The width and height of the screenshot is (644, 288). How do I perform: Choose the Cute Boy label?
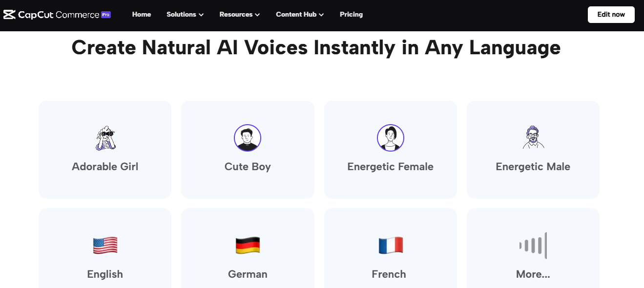pyautogui.click(x=248, y=167)
